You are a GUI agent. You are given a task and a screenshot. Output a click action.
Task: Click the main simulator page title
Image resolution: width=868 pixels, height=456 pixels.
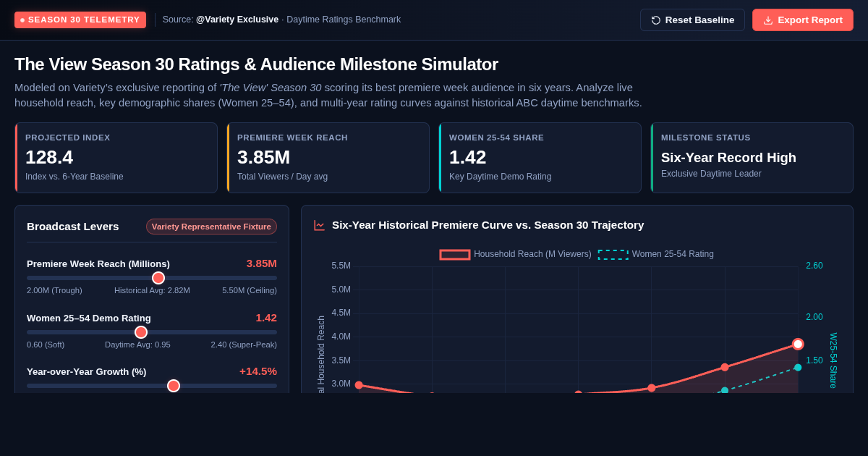[x=256, y=64]
